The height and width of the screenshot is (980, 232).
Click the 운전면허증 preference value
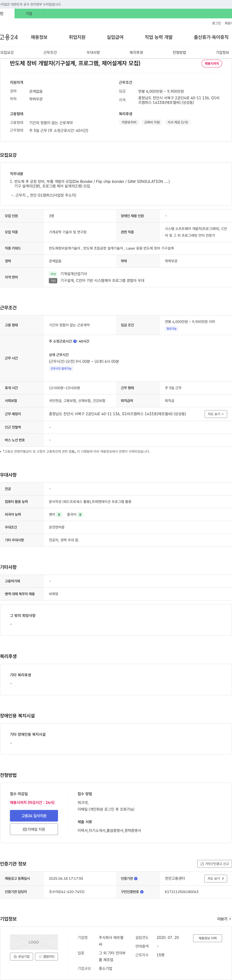click(x=57, y=527)
